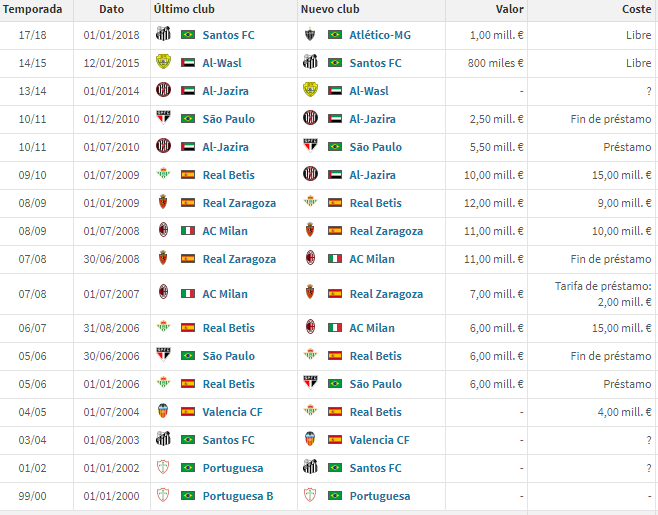Click the Atlético-MG club crest
This screenshot has width=658, height=515.
click(310, 35)
